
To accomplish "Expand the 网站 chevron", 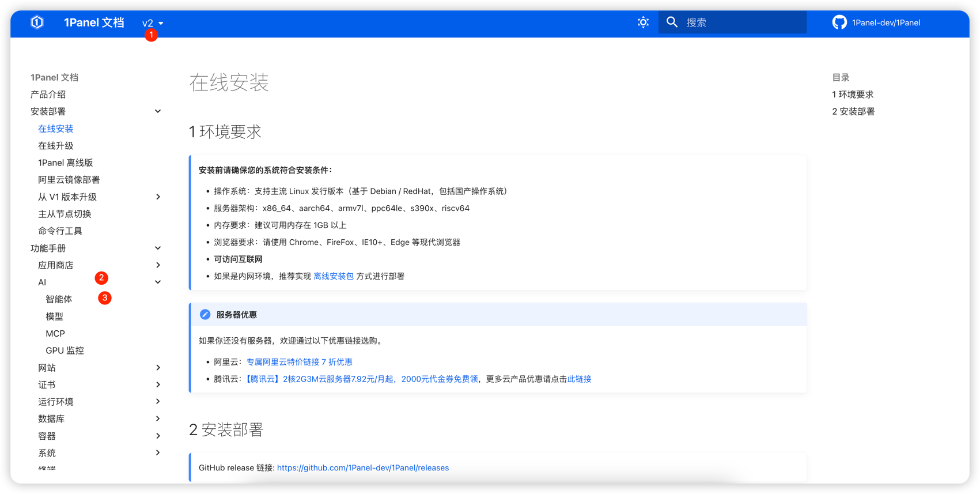I will (x=158, y=368).
